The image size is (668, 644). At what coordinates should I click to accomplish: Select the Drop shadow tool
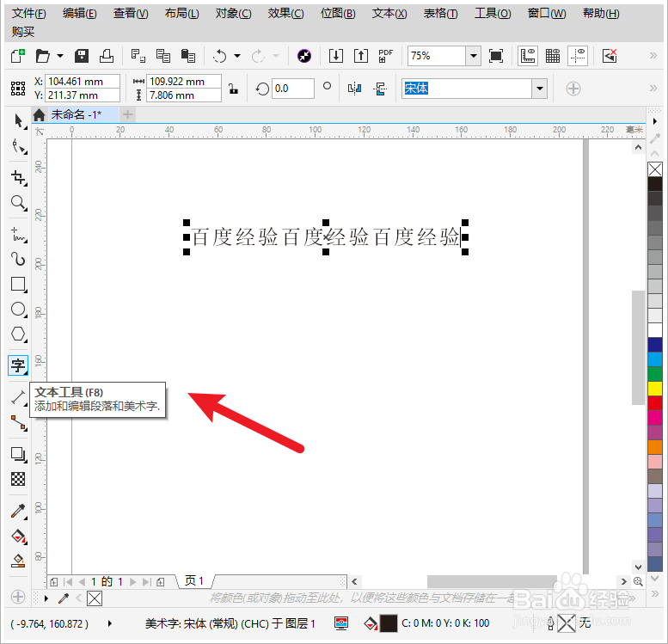18,454
